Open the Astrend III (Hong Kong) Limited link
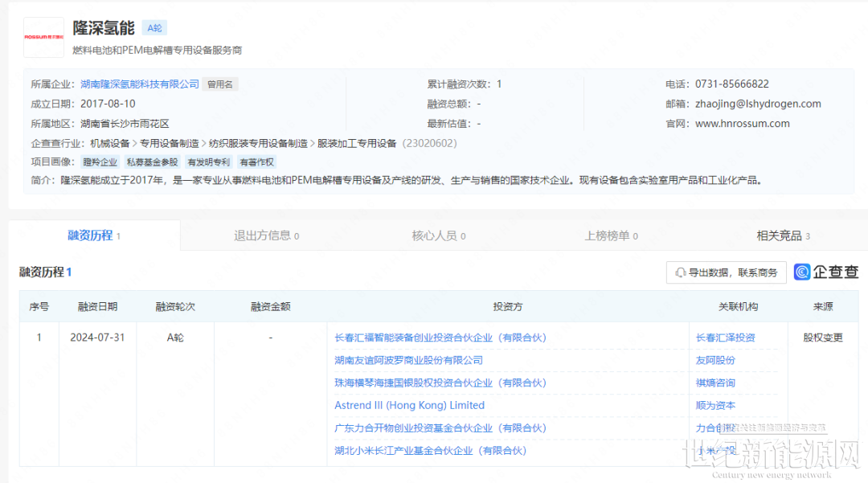 coord(409,405)
